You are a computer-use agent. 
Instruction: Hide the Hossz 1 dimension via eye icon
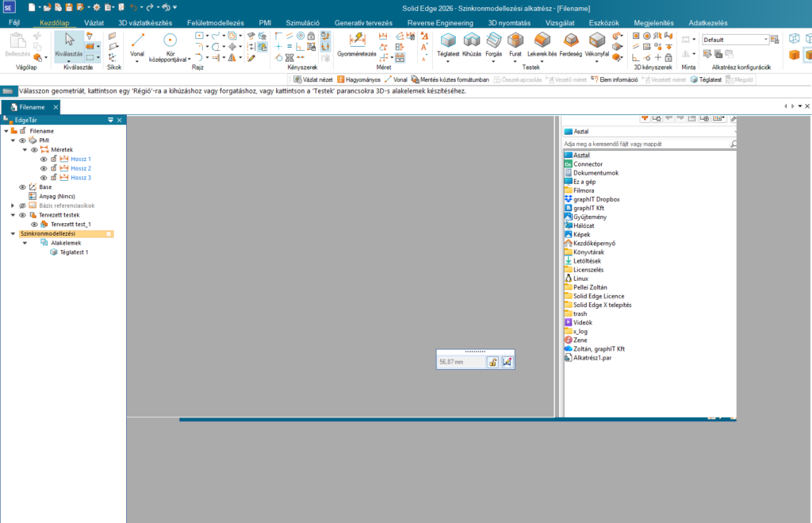point(44,159)
